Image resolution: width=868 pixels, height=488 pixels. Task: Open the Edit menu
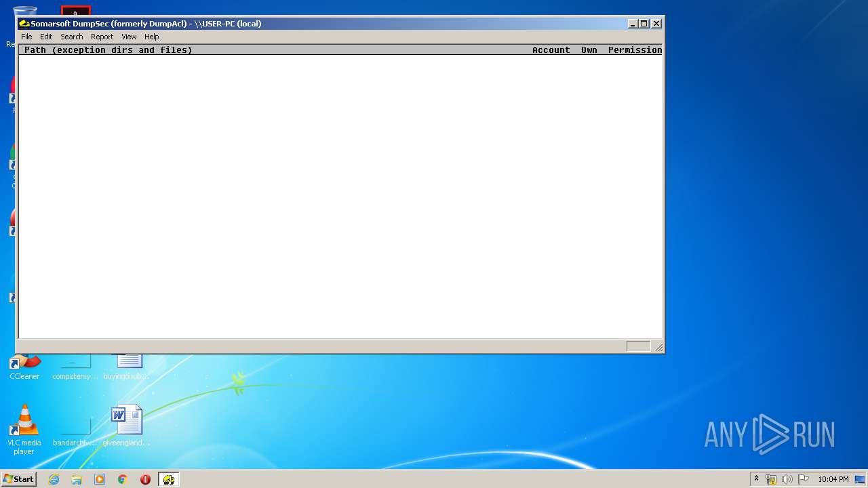point(46,37)
